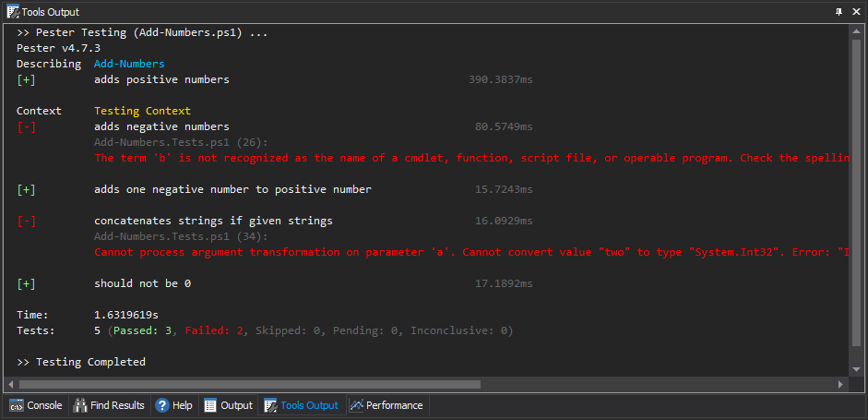Click the vertical scrollbar up arrow

[856, 31]
